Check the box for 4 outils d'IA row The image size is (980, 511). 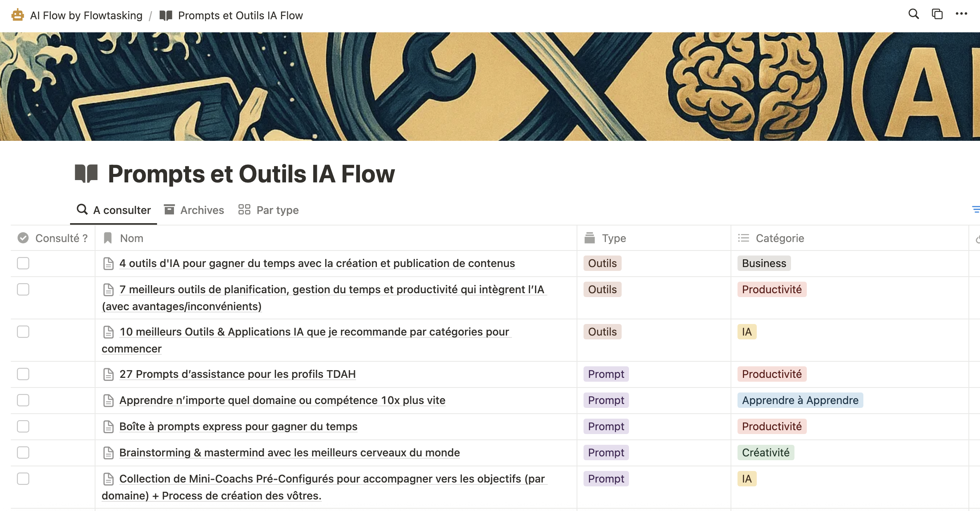pos(23,263)
